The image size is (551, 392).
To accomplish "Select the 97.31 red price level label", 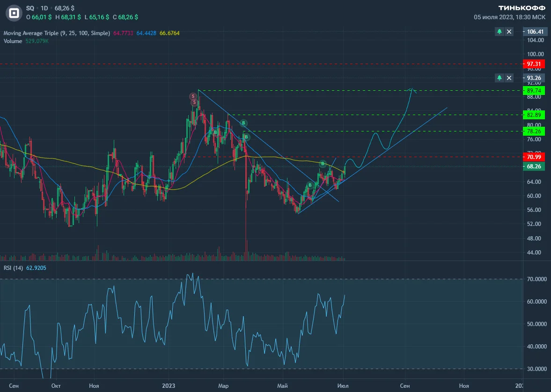I will (x=534, y=64).
